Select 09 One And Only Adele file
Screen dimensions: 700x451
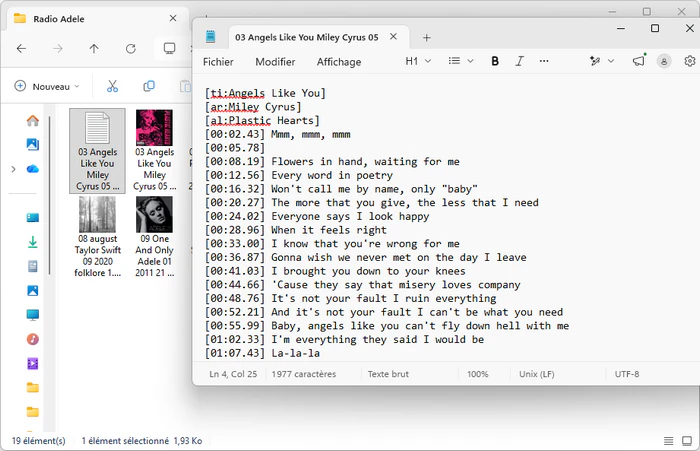(154, 237)
